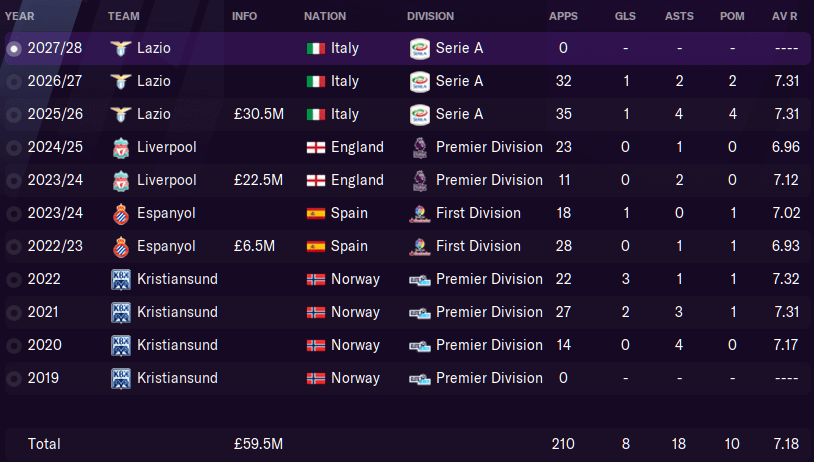Sort the table by YEAR column
Screen dimensions: 814x462
click(x=20, y=16)
